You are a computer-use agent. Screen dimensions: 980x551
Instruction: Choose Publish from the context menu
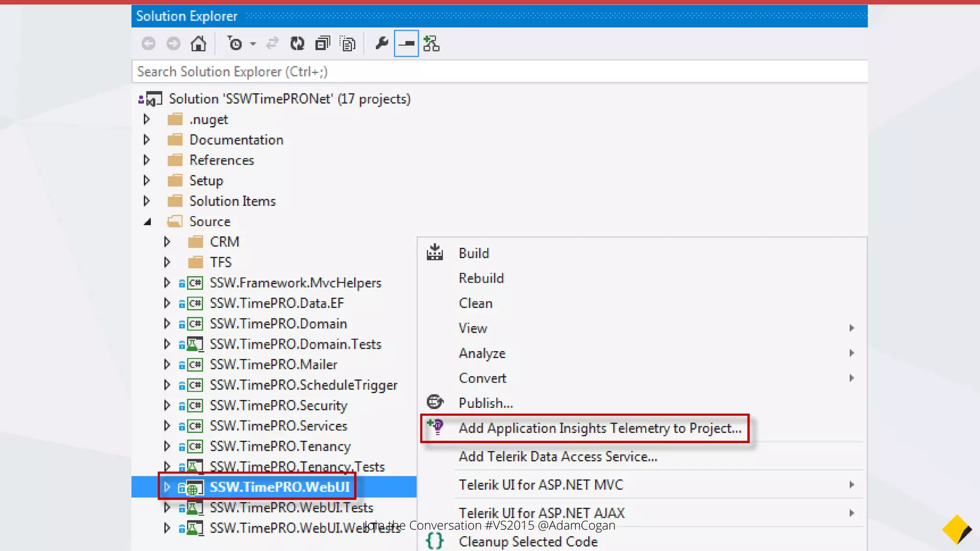pos(485,403)
